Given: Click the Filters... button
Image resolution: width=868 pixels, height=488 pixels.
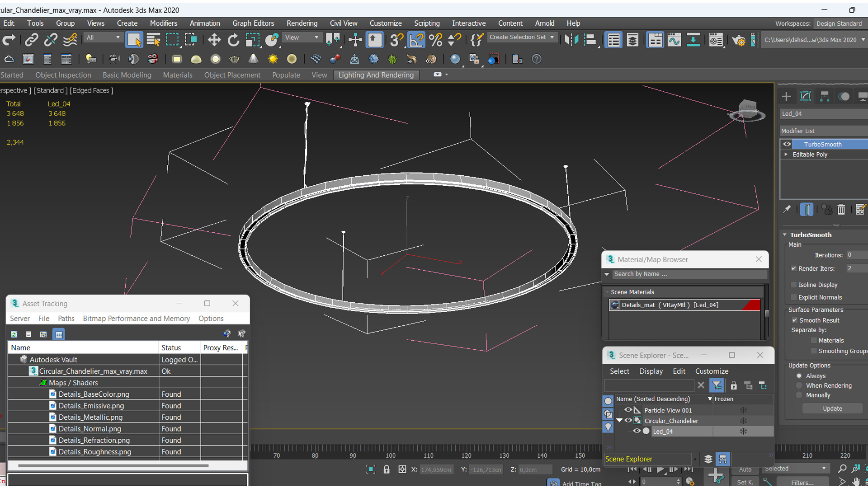Looking at the screenshot, I should [802, 483].
